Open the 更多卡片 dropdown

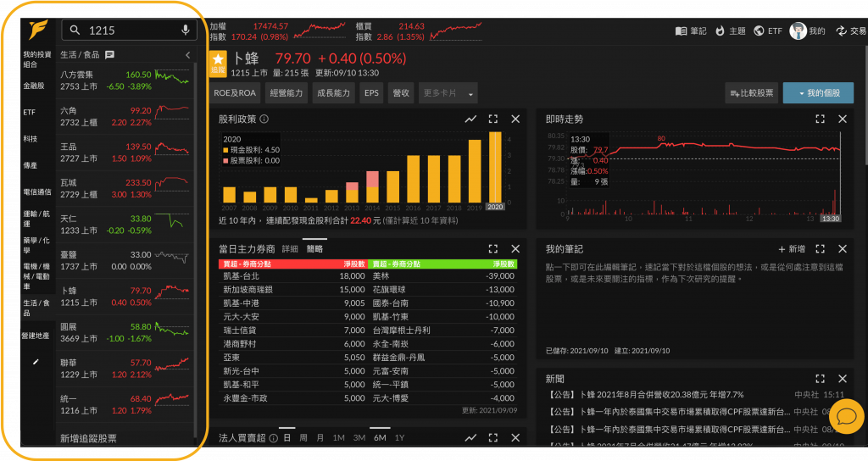click(x=448, y=93)
